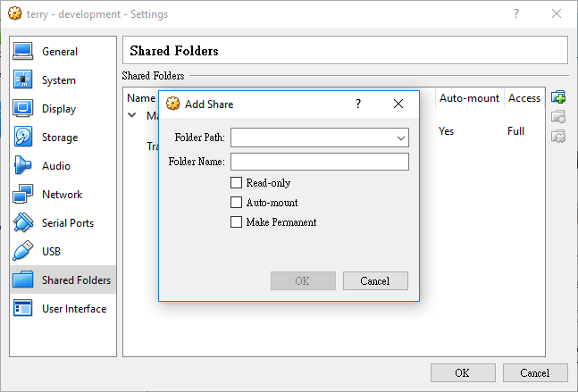Select the System chip icon
The width and height of the screenshot is (578, 392).
[x=22, y=79]
